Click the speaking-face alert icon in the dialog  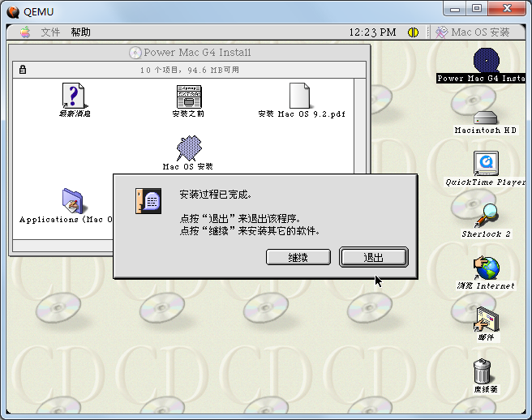[148, 201]
